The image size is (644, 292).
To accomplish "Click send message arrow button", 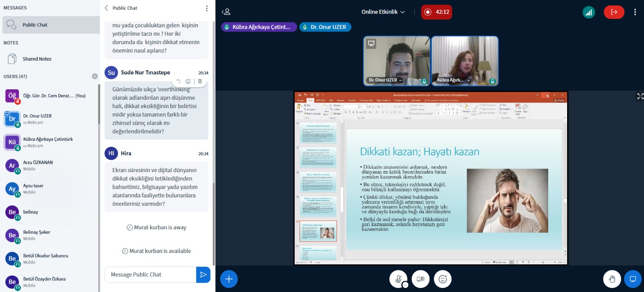I will [x=203, y=275].
